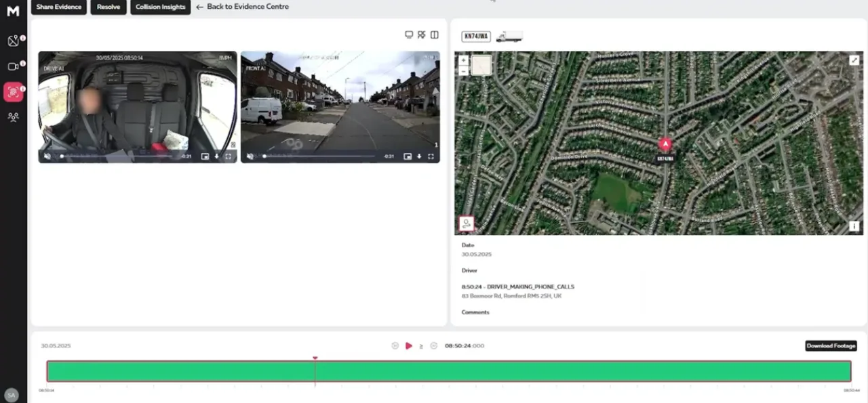This screenshot has height=403, width=868.
Task: Go Back to Evidence Centre
Action: [x=242, y=7]
